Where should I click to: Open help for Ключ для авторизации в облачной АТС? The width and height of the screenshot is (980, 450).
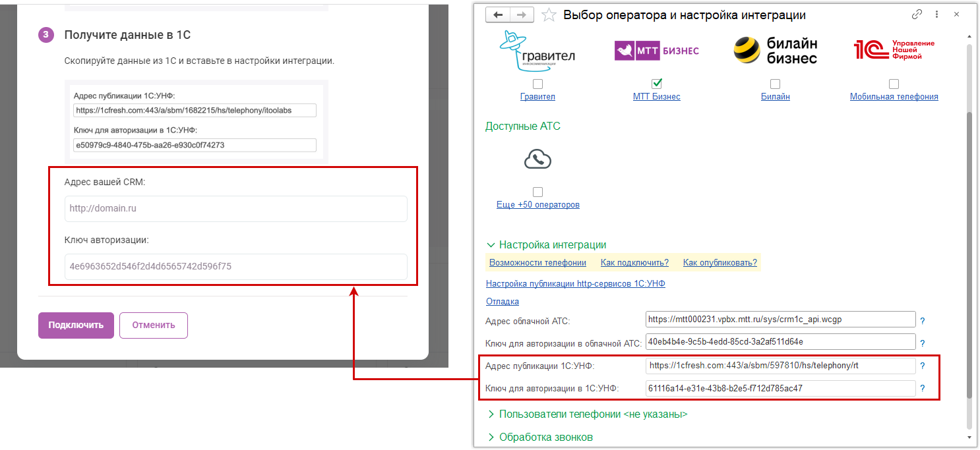(x=923, y=343)
